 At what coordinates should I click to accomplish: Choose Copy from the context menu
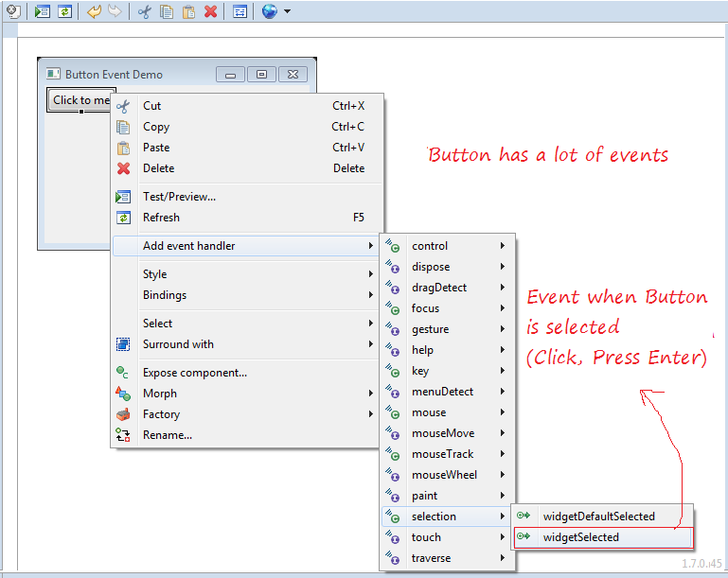(247, 127)
